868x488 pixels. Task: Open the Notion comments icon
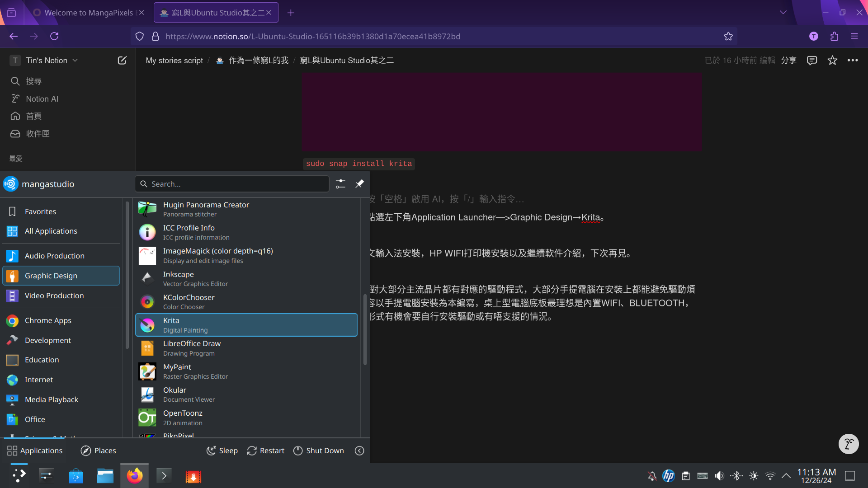click(x=812, y=61)
